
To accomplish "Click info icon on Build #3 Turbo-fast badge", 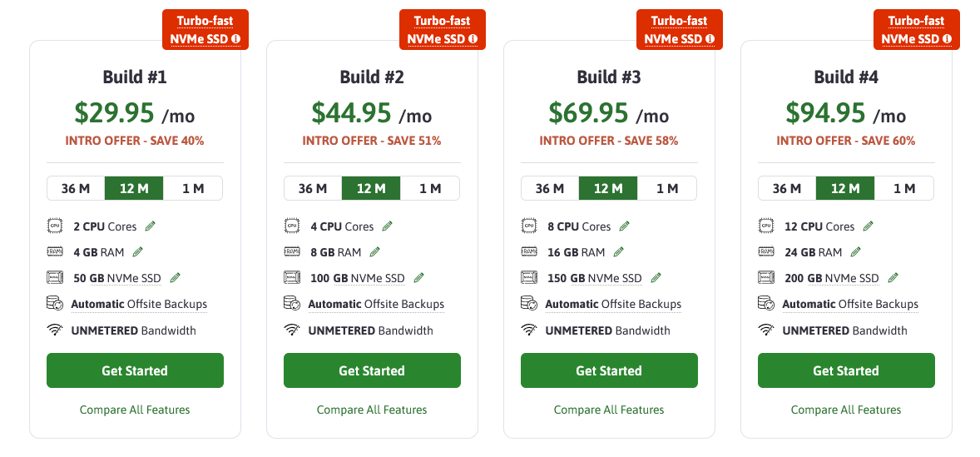I will tap(710, 38).
